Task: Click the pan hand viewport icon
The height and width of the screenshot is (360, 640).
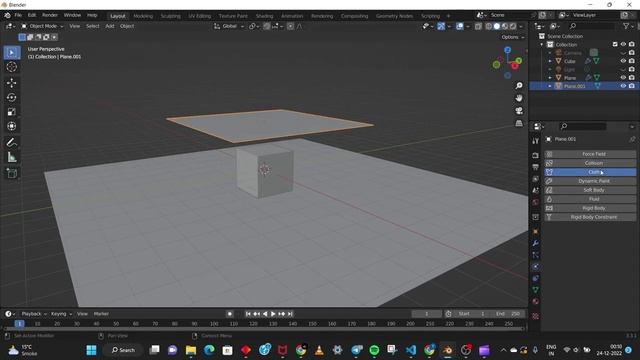Action: pyautogui.click(x=519, y=98)
